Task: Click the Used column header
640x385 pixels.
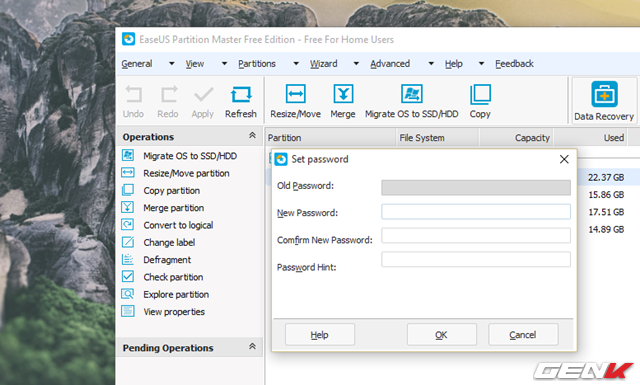Action: [591, 138]
